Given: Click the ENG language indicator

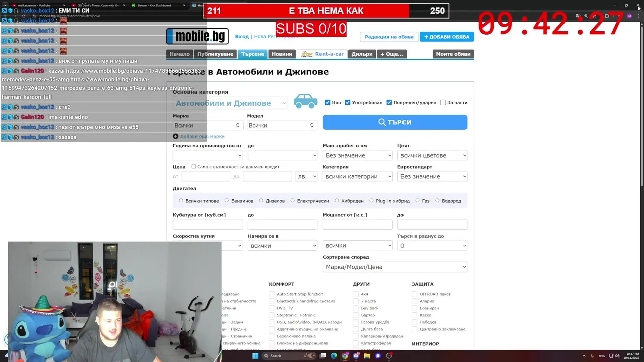Looking at the screenshot, I should coord(601,356).
